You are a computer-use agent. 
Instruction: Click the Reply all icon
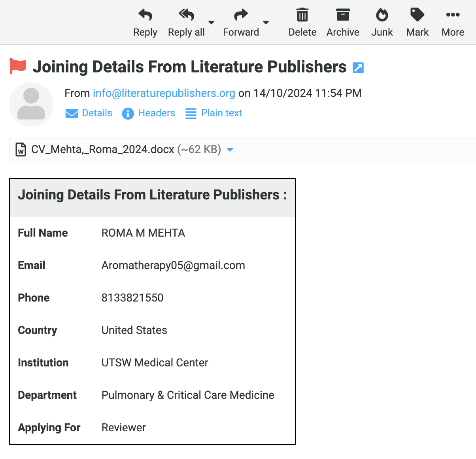(x=186, y=15)
